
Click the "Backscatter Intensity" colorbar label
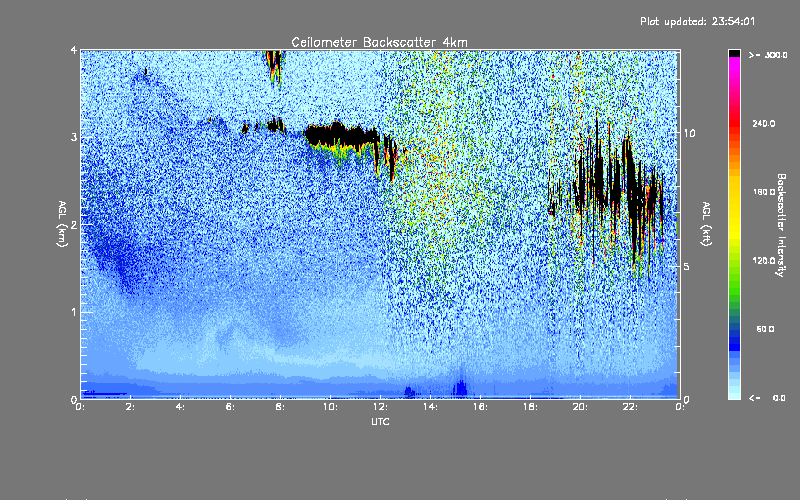click(781, 225)
